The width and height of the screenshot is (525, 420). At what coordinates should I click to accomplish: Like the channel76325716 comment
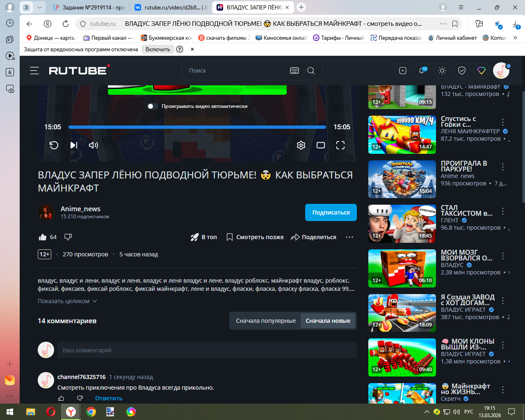62,398
